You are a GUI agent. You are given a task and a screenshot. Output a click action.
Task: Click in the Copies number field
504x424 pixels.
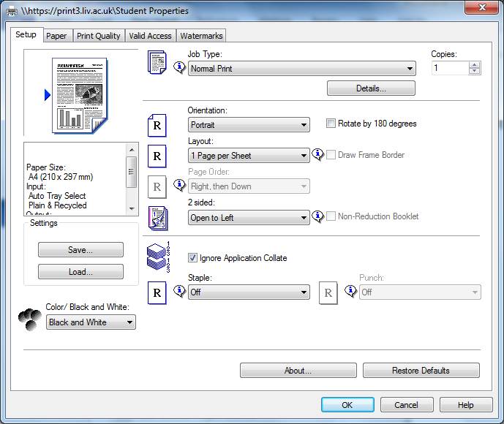coord(450,68)
